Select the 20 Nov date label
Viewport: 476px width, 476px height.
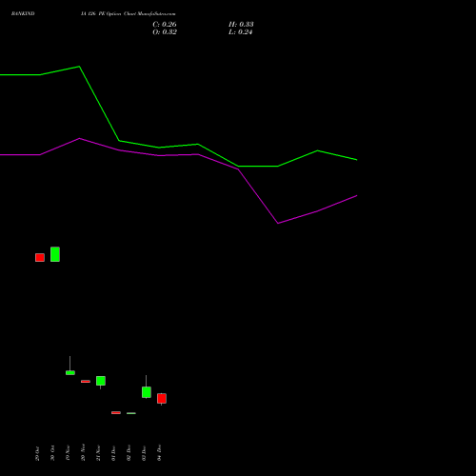pos(83,452)
